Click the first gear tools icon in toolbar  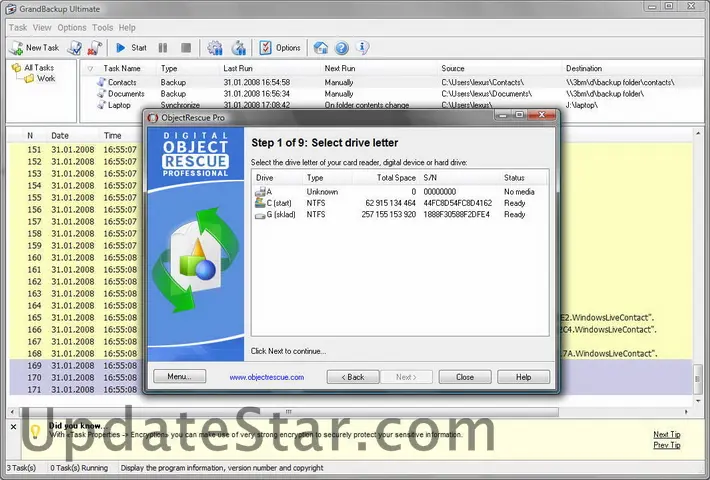215,48
